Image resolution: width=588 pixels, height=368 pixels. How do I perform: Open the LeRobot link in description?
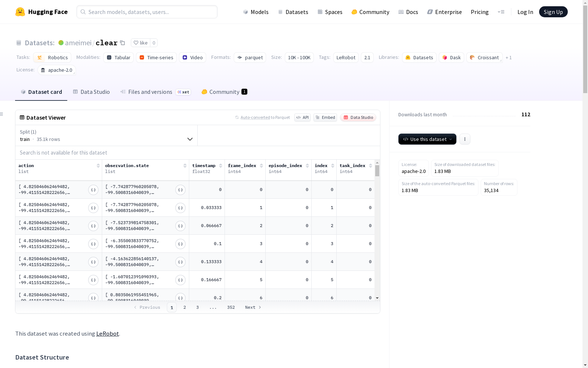pyautogui.click(x=107, y=333)
